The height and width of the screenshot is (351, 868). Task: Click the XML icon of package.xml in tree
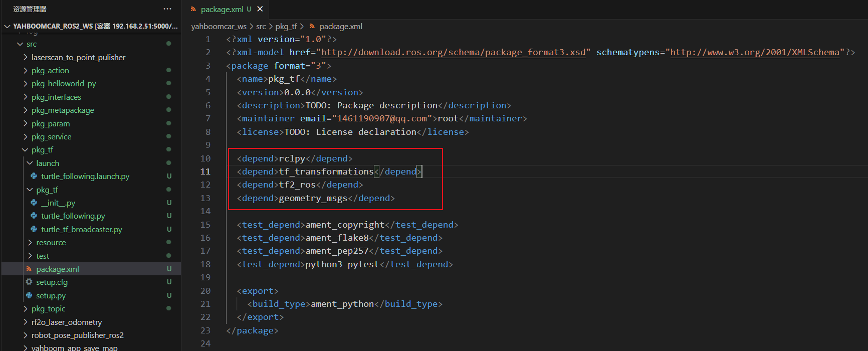(29, 269)
